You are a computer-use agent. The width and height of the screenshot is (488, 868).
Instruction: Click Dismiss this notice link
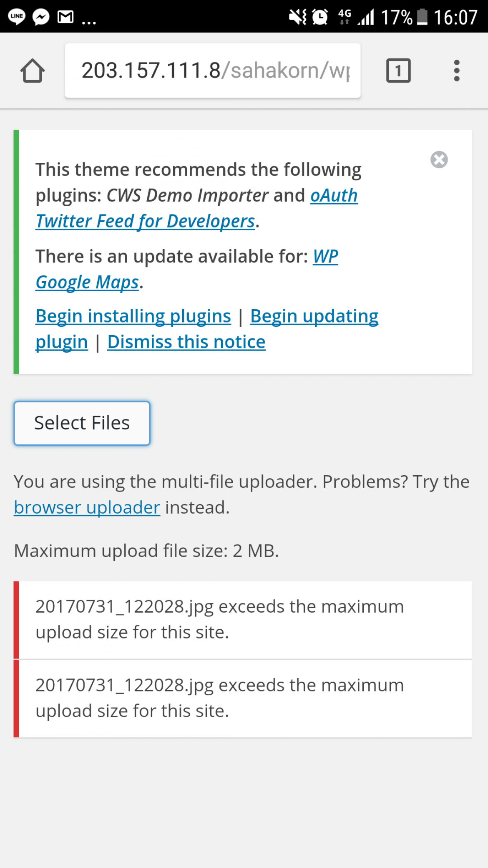(186, 342)
